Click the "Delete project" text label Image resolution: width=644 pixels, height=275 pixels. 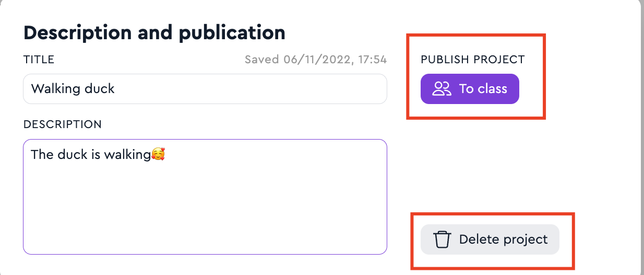[x=503, y=240]
